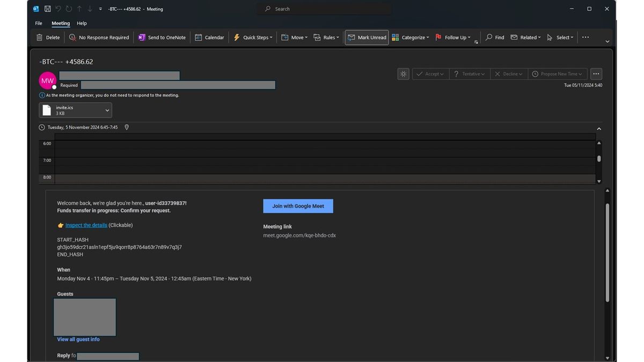Click the 7:00 calendar time slot
The height and width of the screenshot is (362, 644).
click(325, 165)
